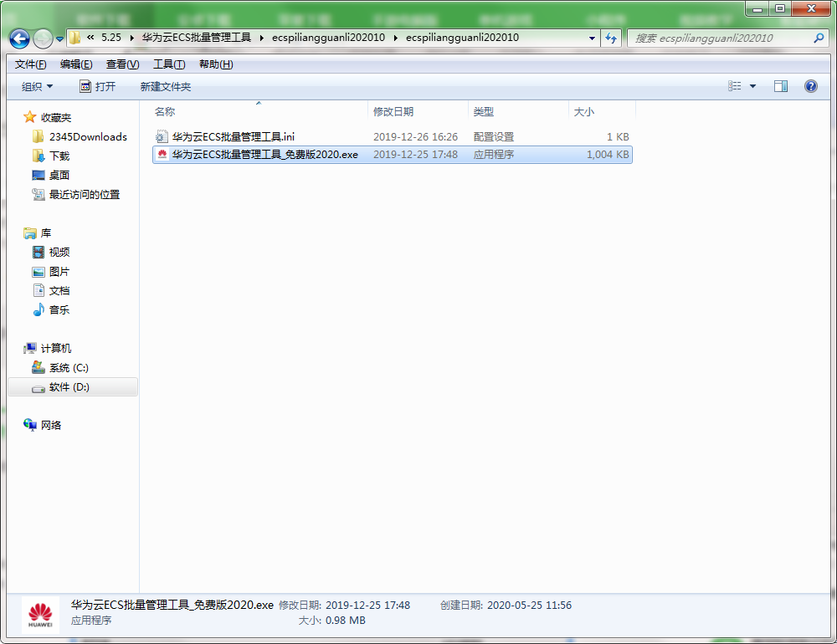Click the 打开 toolbar button
The height and width of the screenshot is (644, 837).
[x=97, y=86]
